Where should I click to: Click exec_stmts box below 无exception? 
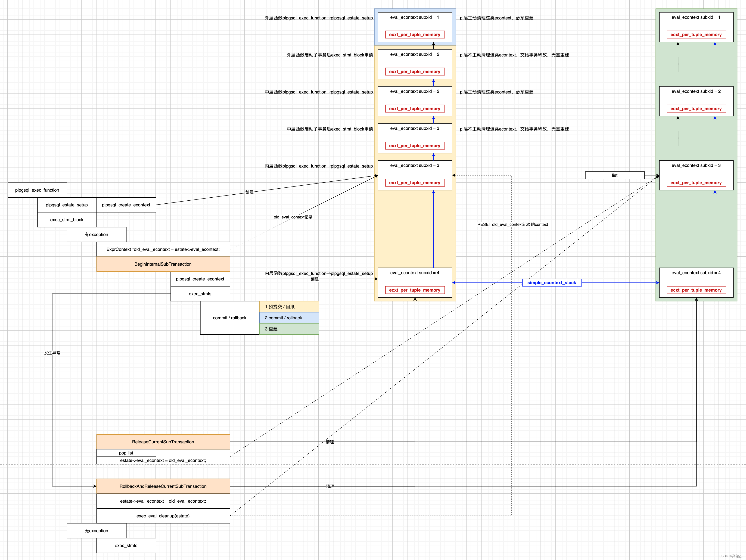pyautogui.click(x=126, y=545)
